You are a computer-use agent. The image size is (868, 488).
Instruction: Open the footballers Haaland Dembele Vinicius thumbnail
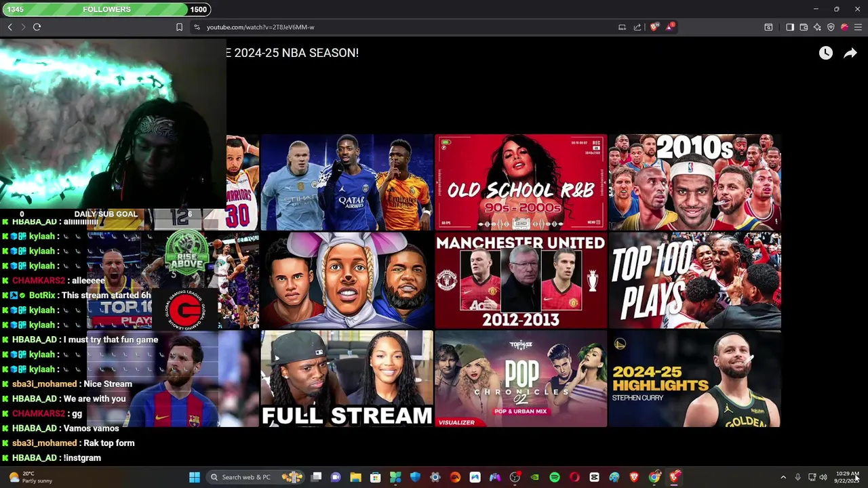coord(347,182)
